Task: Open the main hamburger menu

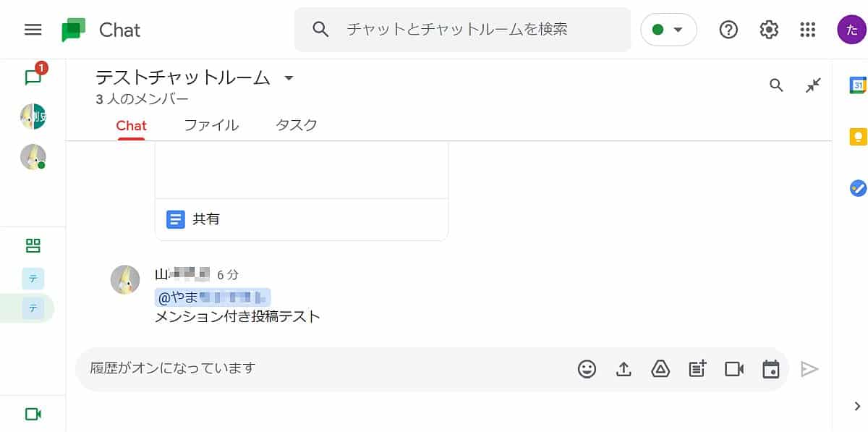Action: point(33,30)
